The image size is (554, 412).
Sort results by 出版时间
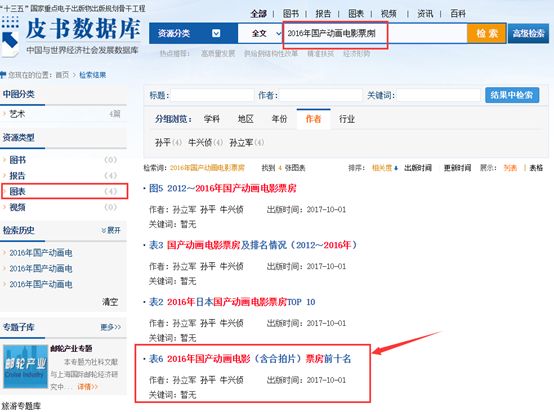pyautogui.click(x=418, y=168)
